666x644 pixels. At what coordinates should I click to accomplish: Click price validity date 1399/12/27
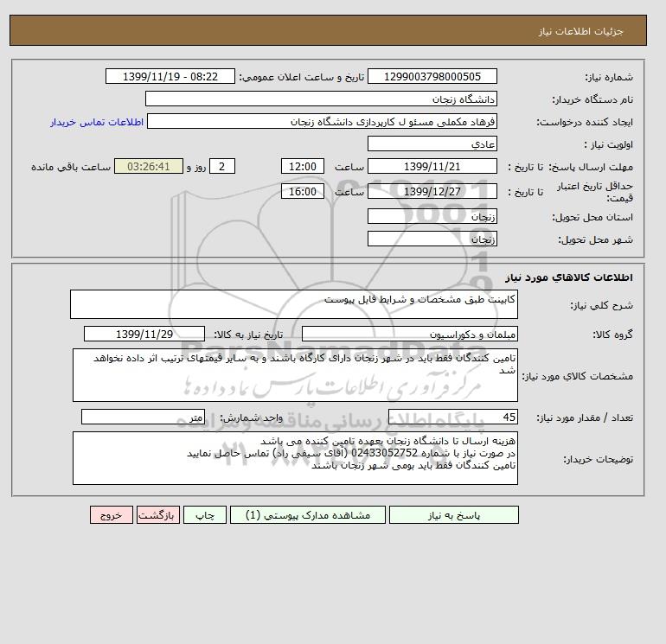click(432, 191)
